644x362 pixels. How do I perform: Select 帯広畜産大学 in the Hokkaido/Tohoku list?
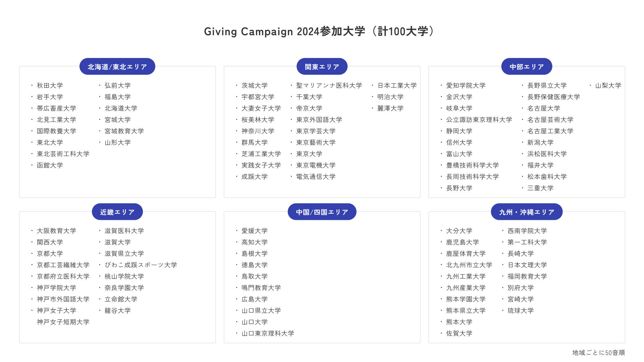click(x=56, y=108)
